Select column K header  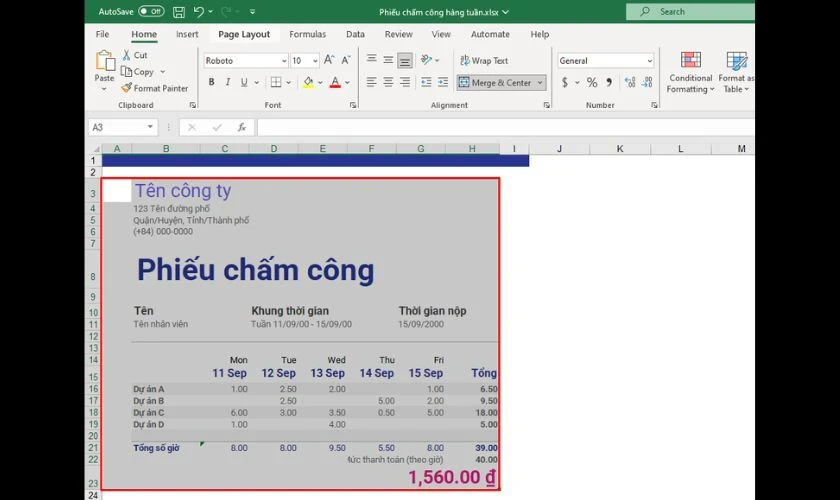click(x=620, y=149)
